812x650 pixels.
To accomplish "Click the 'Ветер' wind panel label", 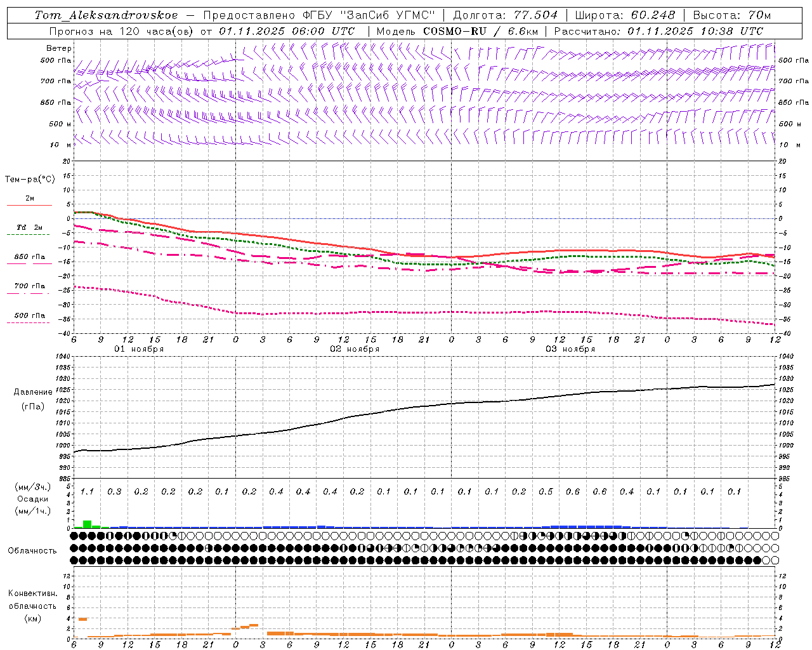I will [x=59, y=48].
